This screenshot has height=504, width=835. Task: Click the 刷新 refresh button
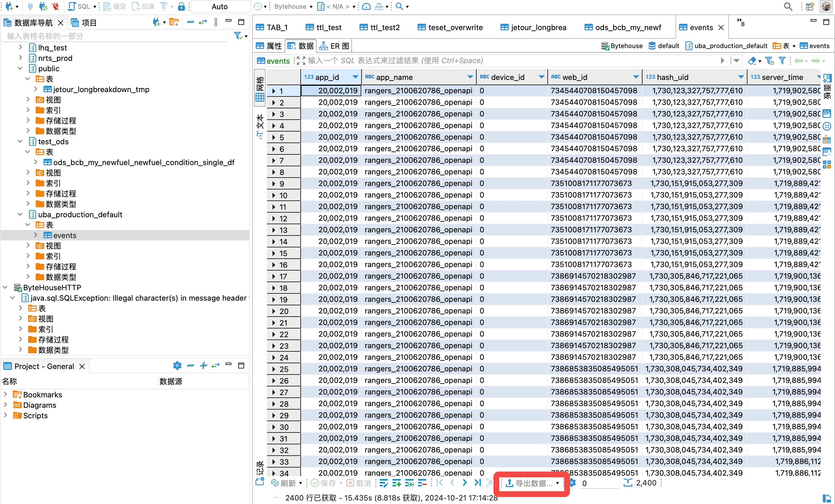point(283,483)
